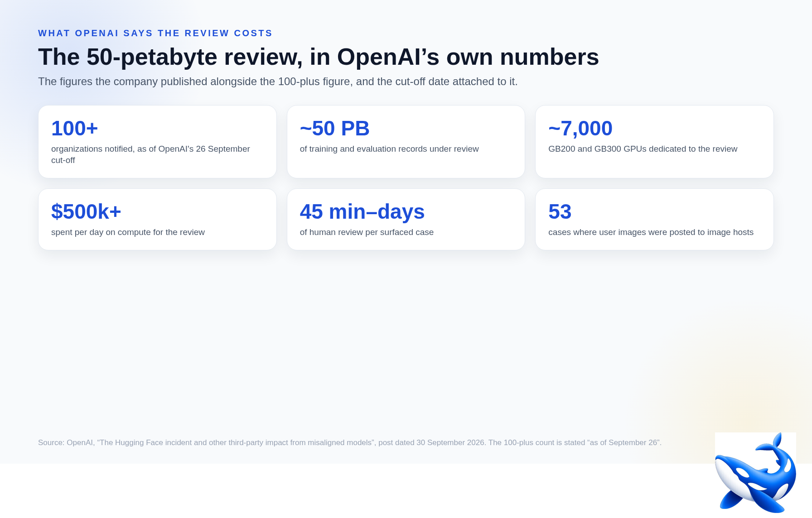Click the "~50 PB" statistic value
Viewport: 812px width, 518px height.
[x=334, y=129]
